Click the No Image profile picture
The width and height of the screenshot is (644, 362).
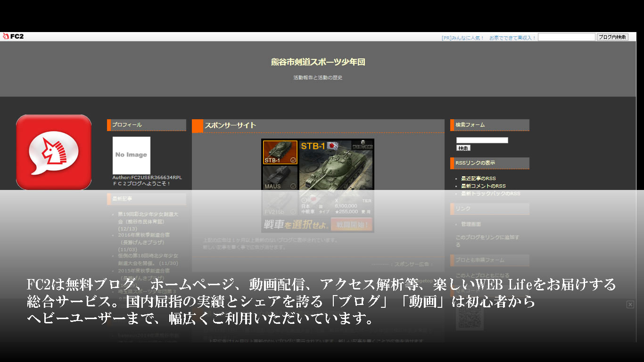point(132,156)
